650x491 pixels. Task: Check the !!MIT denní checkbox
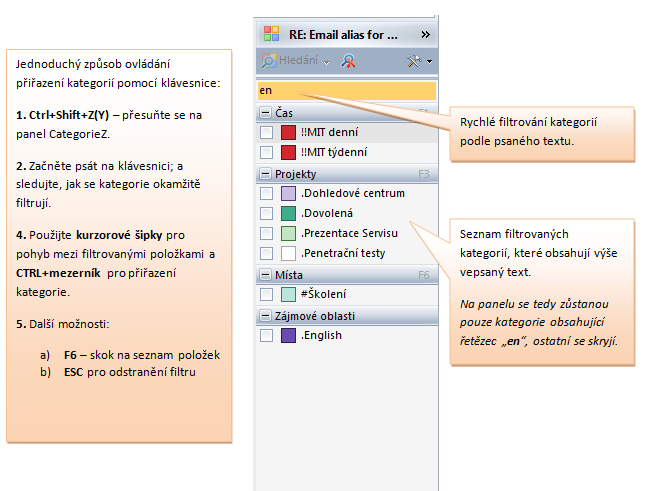tap(267, 132)
